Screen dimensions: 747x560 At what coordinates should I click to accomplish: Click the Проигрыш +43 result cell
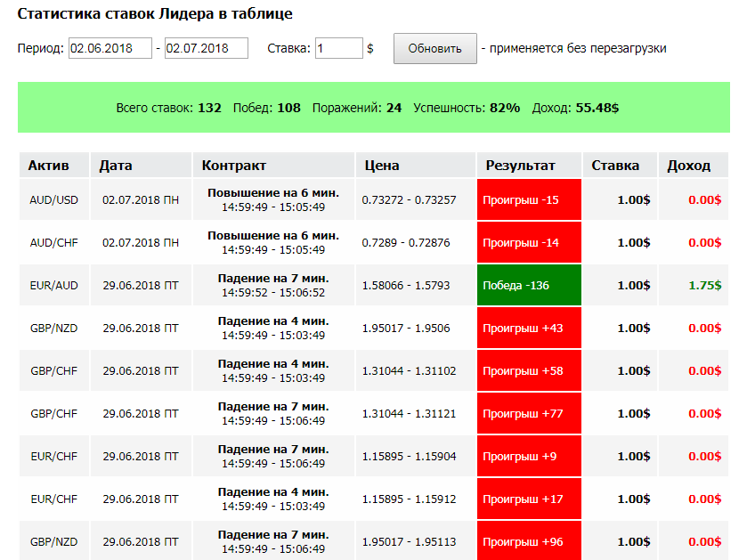tap(529, 329)
